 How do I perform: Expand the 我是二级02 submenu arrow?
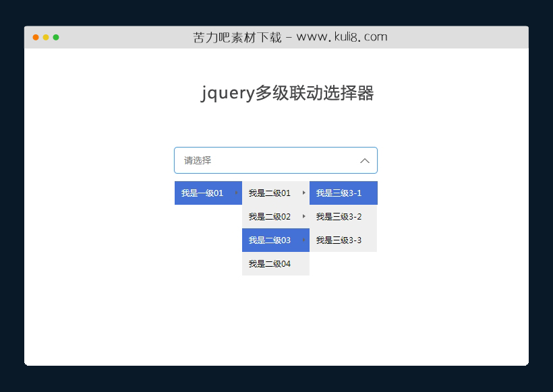click(x=304, y=216)
